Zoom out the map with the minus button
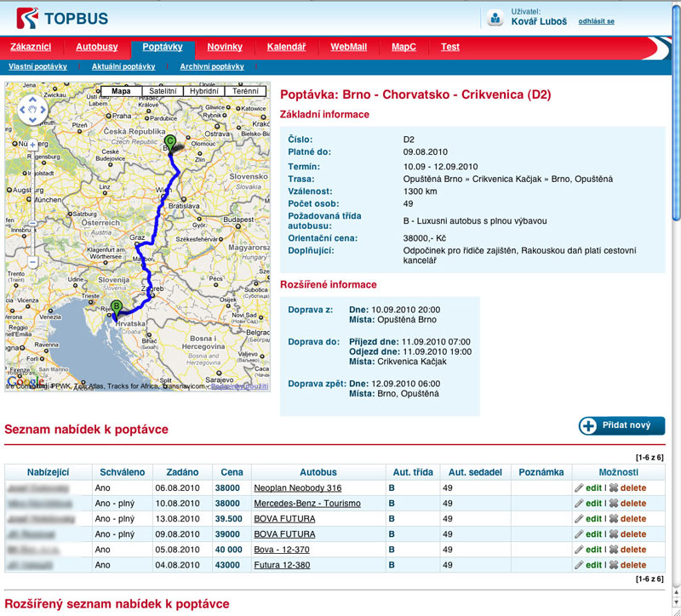The height and width of the screenshot is (616, 681). click(32, 262)
